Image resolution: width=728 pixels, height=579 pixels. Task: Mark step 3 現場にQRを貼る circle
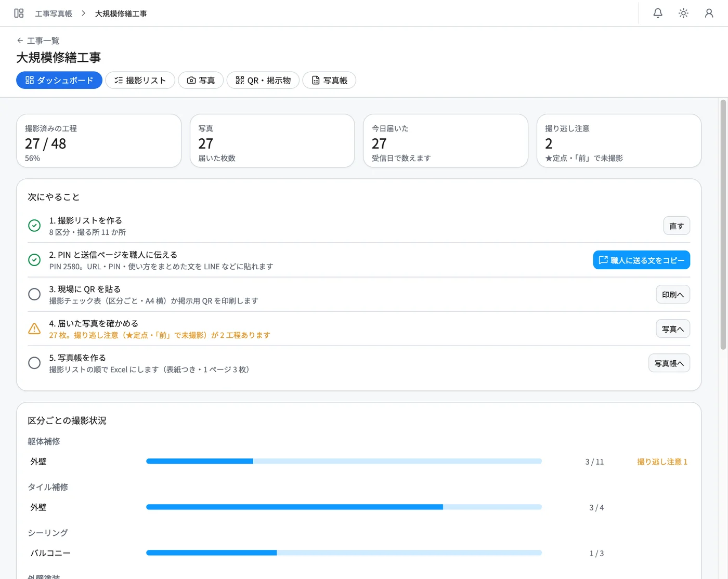[34, 294]
